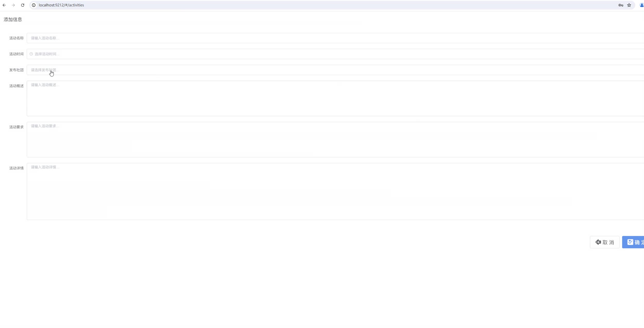The width and height of the screenshot is (644, 328).
Task: Open the 选择活动时间 date picker field
Action: 335,54
